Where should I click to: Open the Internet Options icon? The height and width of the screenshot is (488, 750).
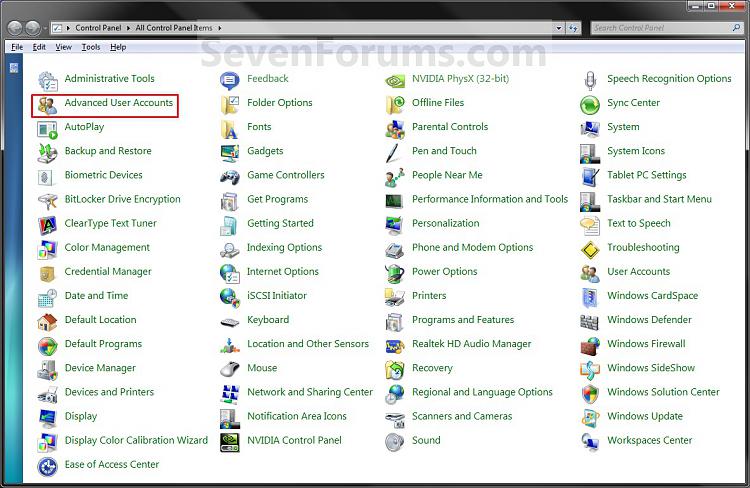(230, 274)
